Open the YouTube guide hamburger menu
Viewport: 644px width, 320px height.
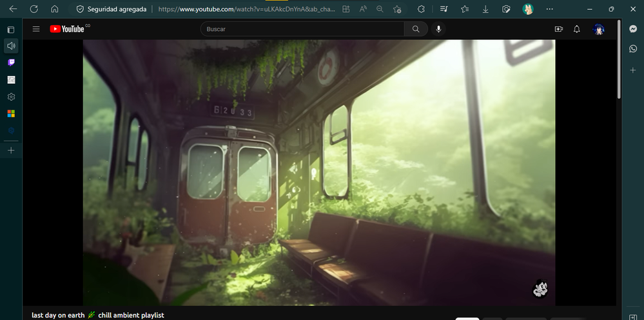pos(36,29)
